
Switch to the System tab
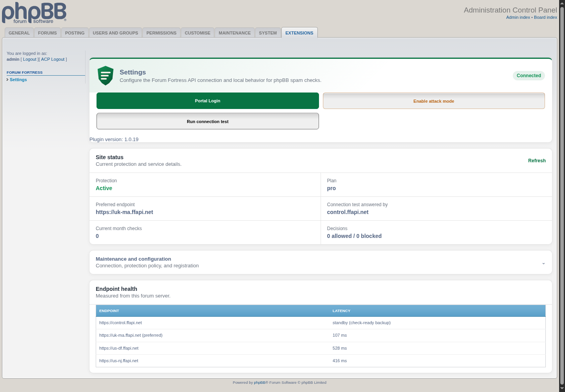268,33
